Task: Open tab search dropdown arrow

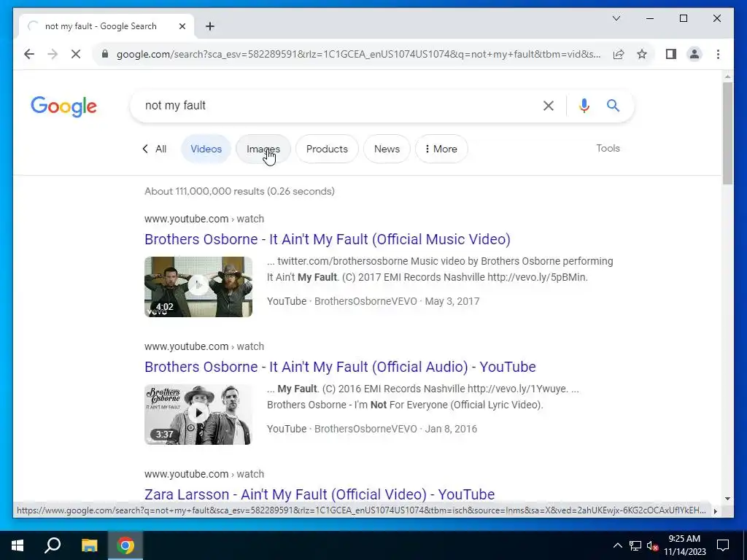Action: coord(616,18)
